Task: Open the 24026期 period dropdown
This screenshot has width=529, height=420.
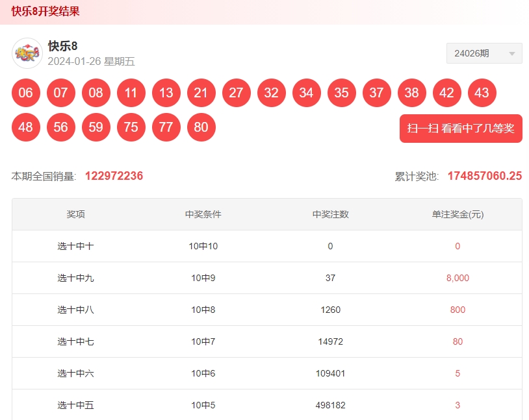Action: (484, 53)
